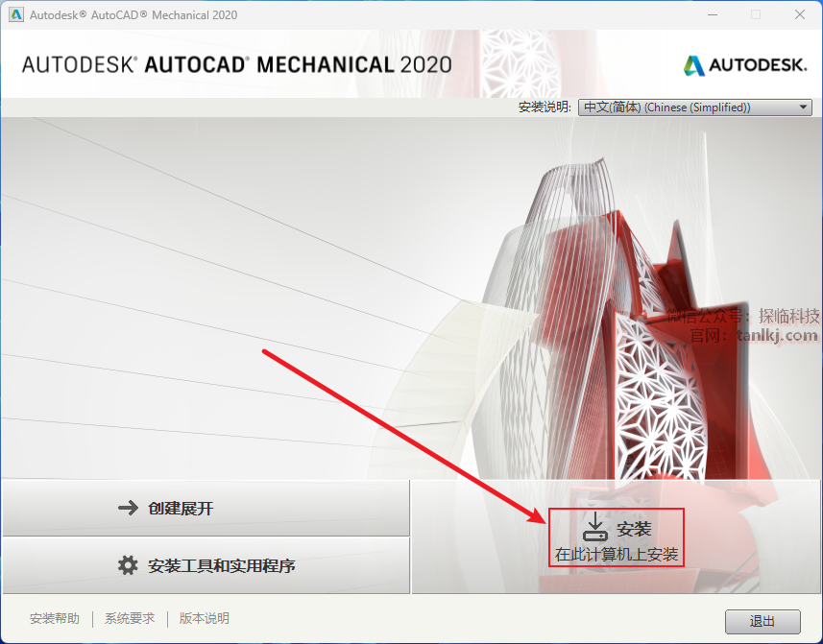Close the installer window
Screen dimensions: 823x644
799,14
